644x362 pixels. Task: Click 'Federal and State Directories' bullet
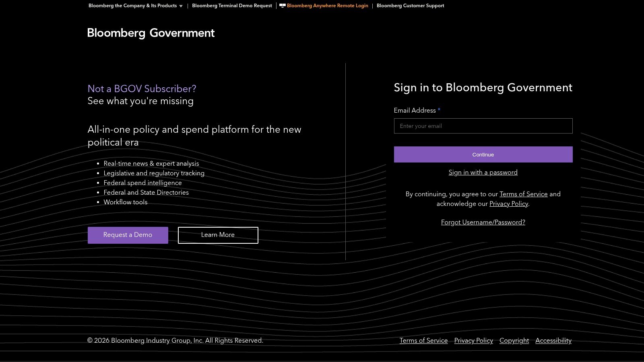coord(146,193)
